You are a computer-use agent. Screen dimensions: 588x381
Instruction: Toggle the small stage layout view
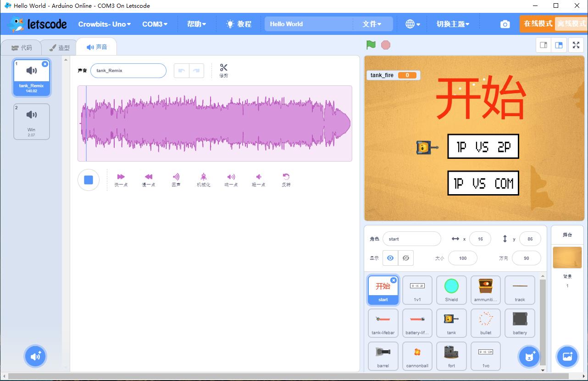(x=543, y=45)
